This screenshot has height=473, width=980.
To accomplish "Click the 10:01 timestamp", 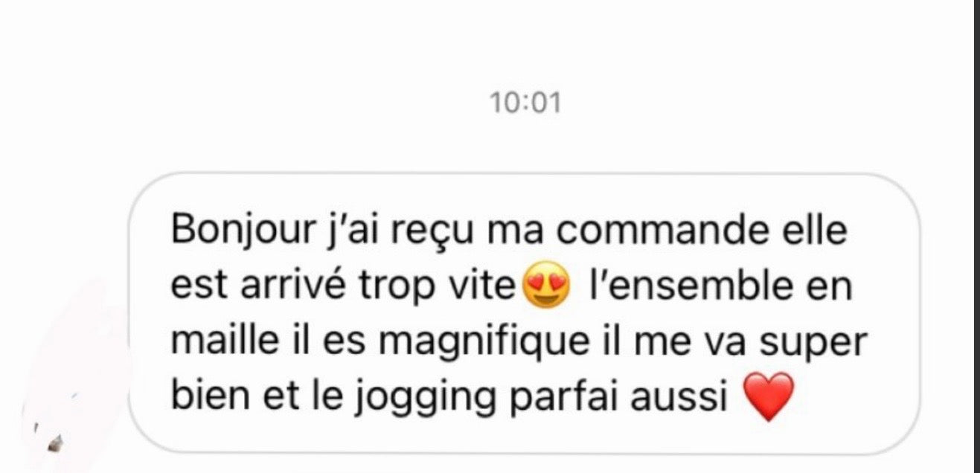I will (525, 103).
